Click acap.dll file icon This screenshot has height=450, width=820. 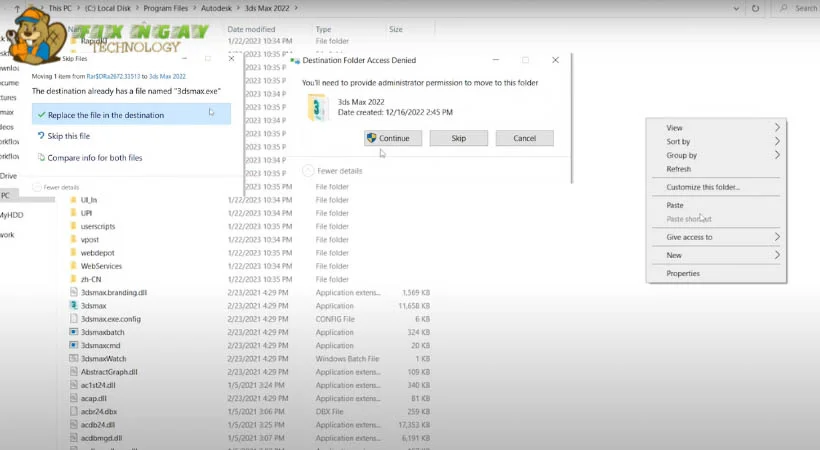click(x=73, y=398)
